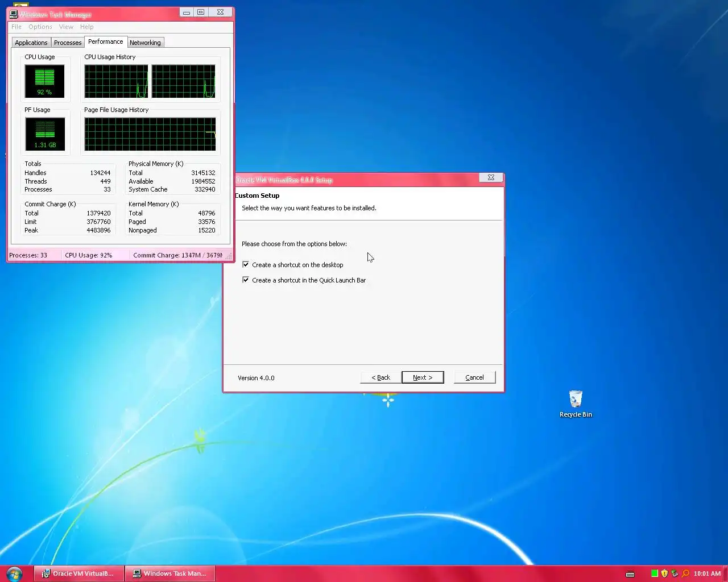Viewport: 728px width, 582px height.
Task: Switch to the Applications tab
Action: point(31,43)
